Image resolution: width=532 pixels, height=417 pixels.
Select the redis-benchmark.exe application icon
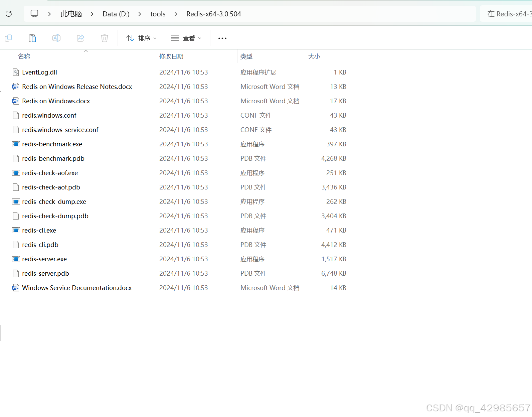(16, 144)
